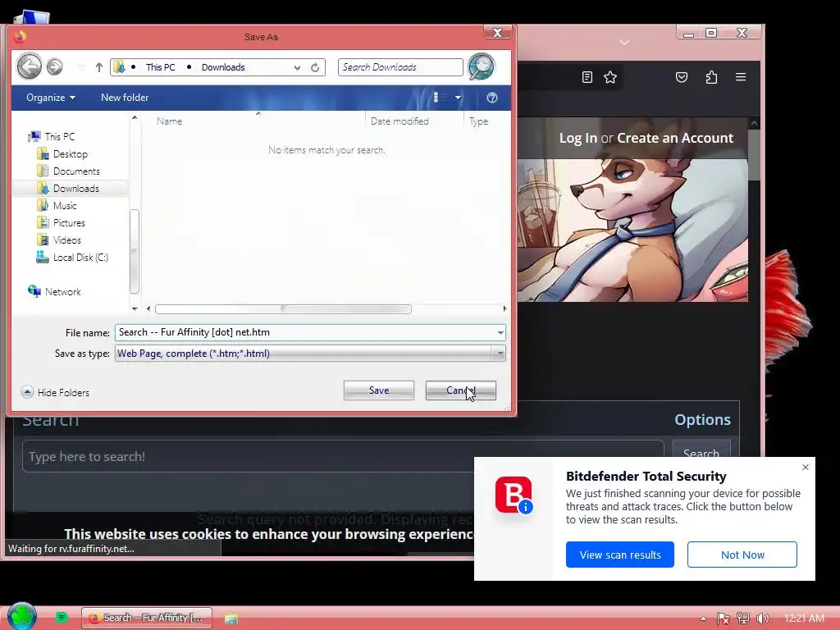The height and width of the screenshot is (630, 840).
Task: Select Music in the navigation tree
Action: point(57,205)
